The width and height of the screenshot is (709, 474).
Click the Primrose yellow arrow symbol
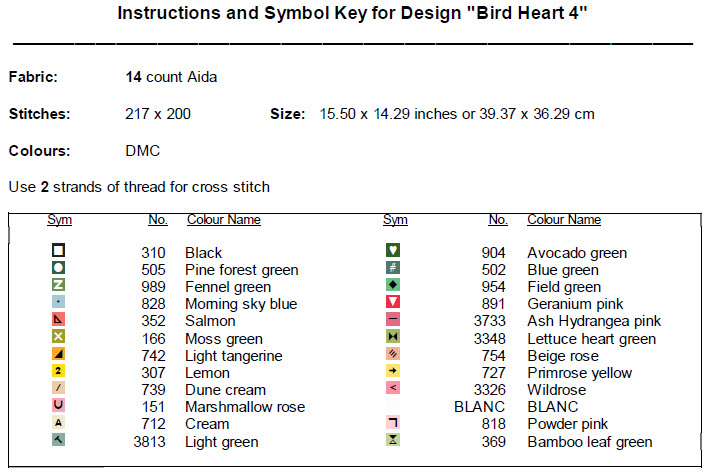tap(393, 371)
